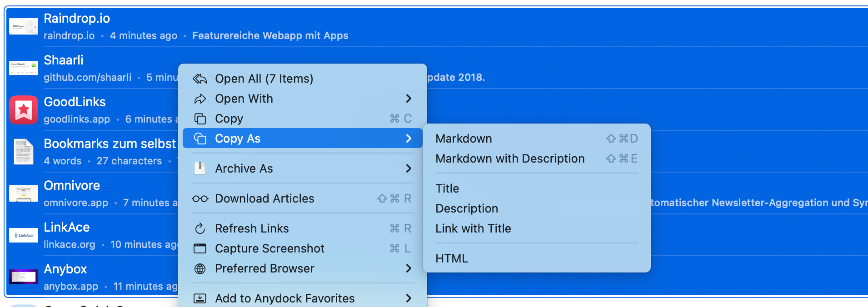868x307 pixels.
Task: Select the Raindrop.io title text
Action: point(77,18)
